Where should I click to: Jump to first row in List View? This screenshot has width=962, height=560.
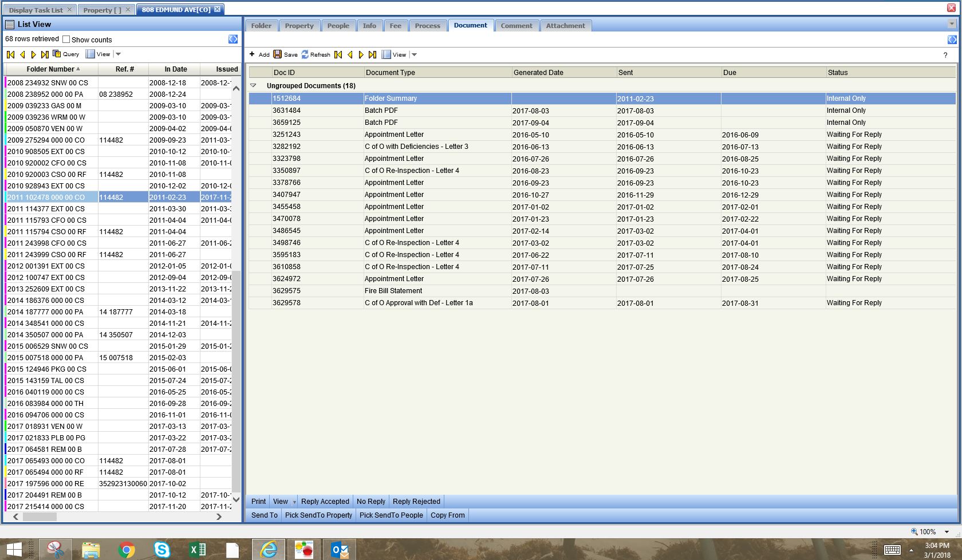point(10,54)
